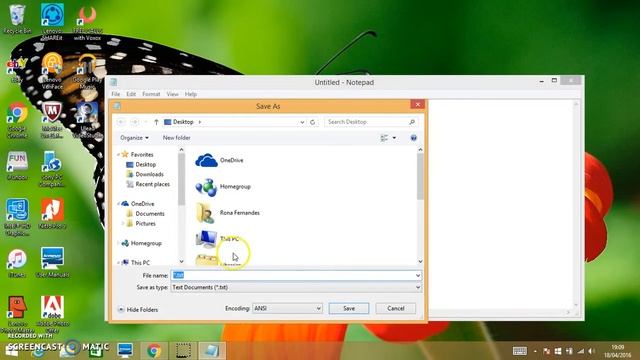Open the address bar history dropdown
Image resolution: width=640 pixels, height=360 pixels.
pyautogui.click(x=302, y=122)
